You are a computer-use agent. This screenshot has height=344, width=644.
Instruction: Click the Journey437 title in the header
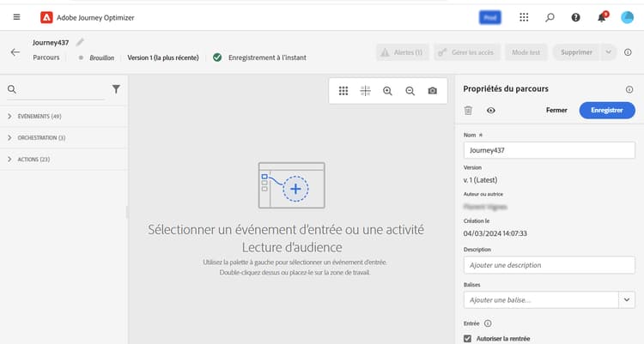(x=51, y=43)
